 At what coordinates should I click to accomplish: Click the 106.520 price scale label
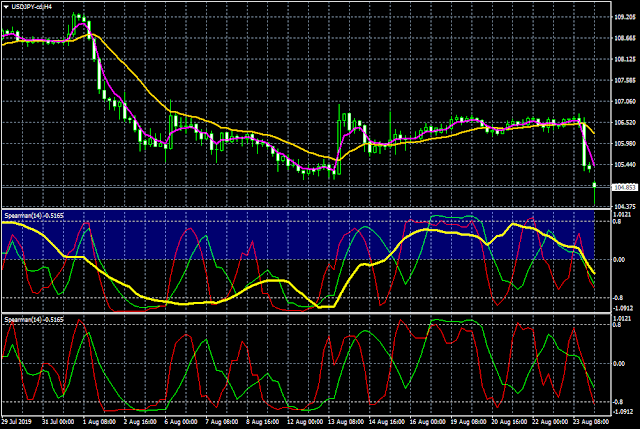[625, 122]
